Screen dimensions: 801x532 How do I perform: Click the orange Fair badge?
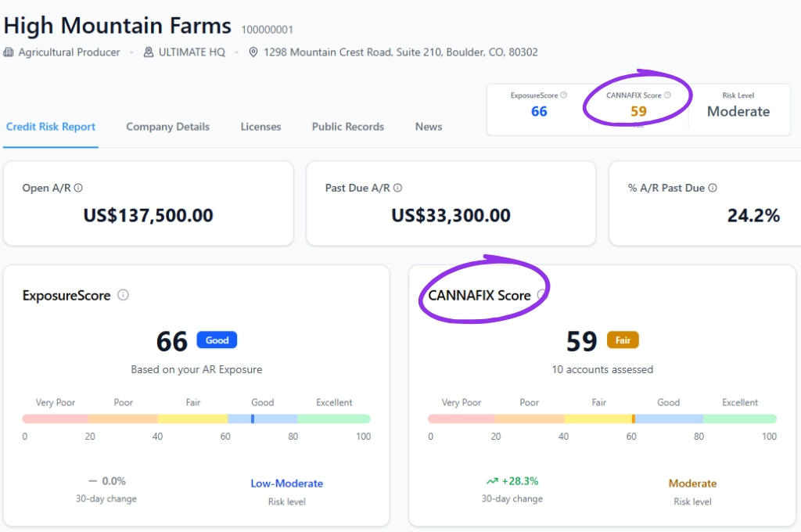point(623,340)
